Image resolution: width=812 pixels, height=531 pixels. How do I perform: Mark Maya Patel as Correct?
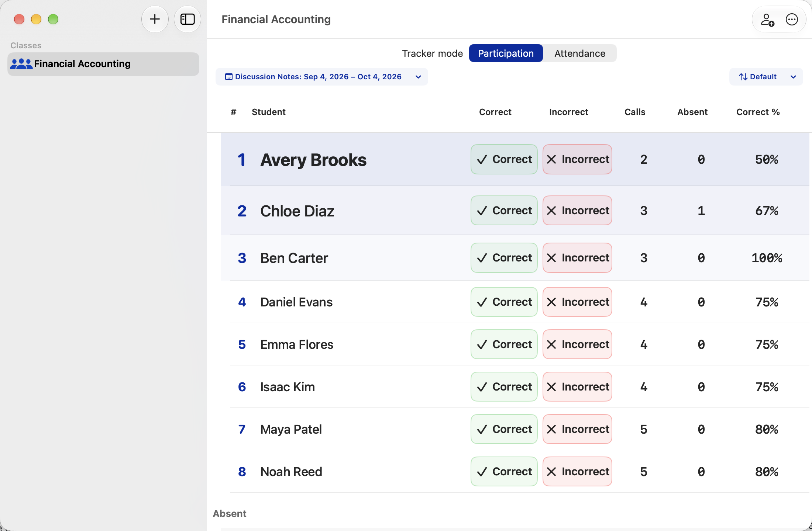(x=504, y=429)
